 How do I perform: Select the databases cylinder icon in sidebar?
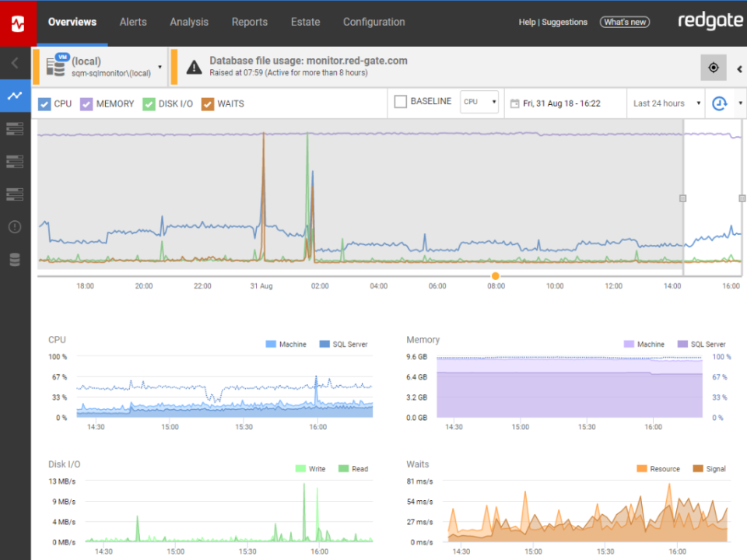(14, 259)
